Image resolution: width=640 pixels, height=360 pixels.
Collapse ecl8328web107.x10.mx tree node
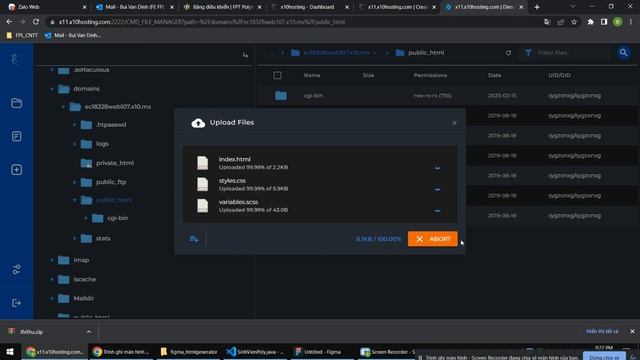pyautogui.click(x=63, y=107)
